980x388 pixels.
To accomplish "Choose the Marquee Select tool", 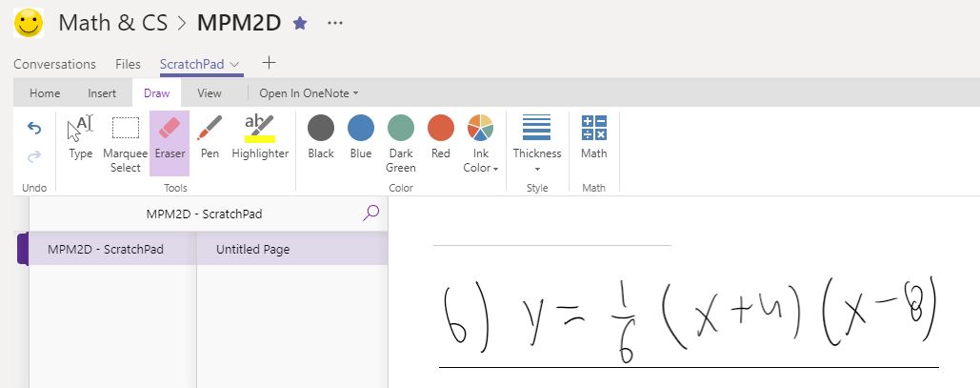I will point(125,145).
